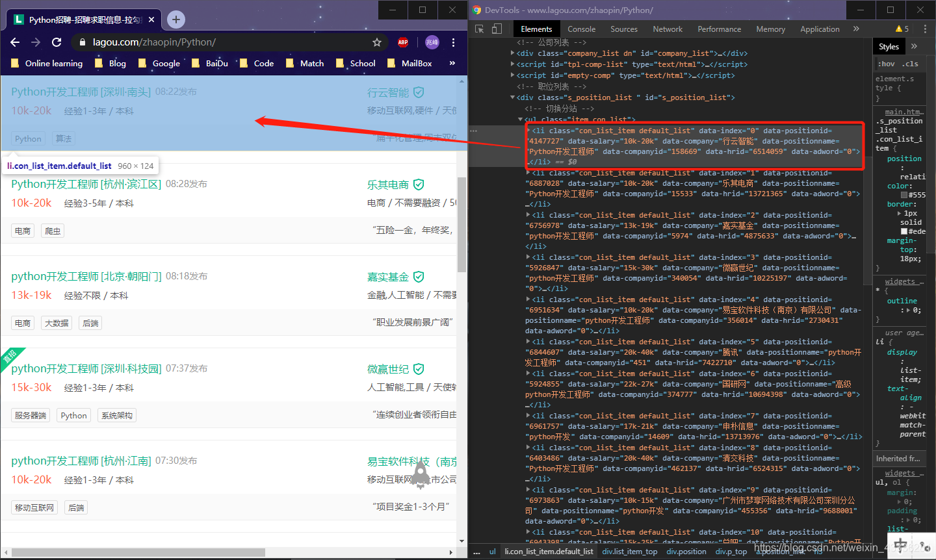Expand tpl-comp-list script node
The image size is (936, 560).
pyautogui.click(x=513, y=64)
